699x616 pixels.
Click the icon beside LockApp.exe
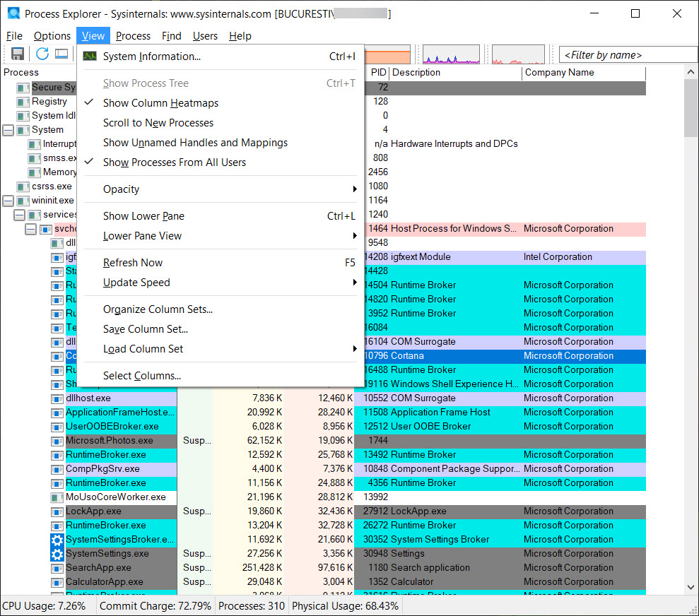click(x=57, y=511)
